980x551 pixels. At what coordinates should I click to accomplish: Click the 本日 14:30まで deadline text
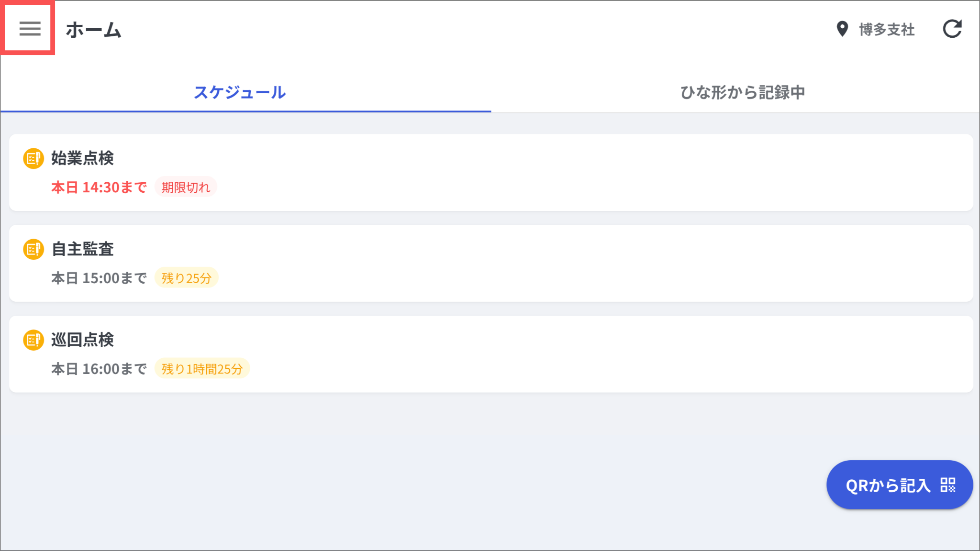(x=99, y=187)
